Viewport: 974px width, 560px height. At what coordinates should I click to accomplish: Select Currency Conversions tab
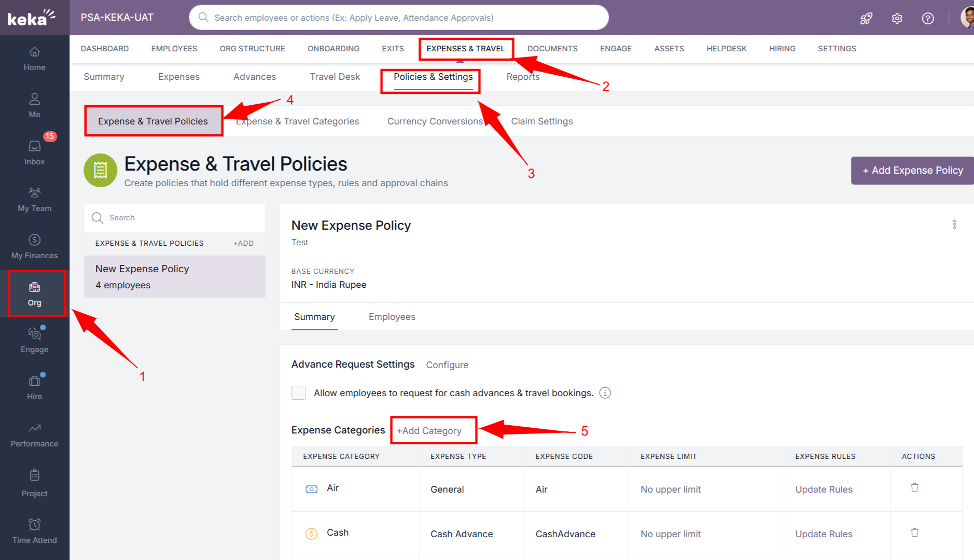[x=435, y=121]
